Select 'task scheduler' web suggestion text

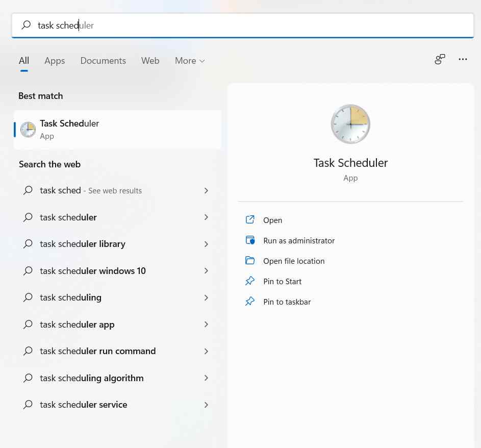point(68,217)
